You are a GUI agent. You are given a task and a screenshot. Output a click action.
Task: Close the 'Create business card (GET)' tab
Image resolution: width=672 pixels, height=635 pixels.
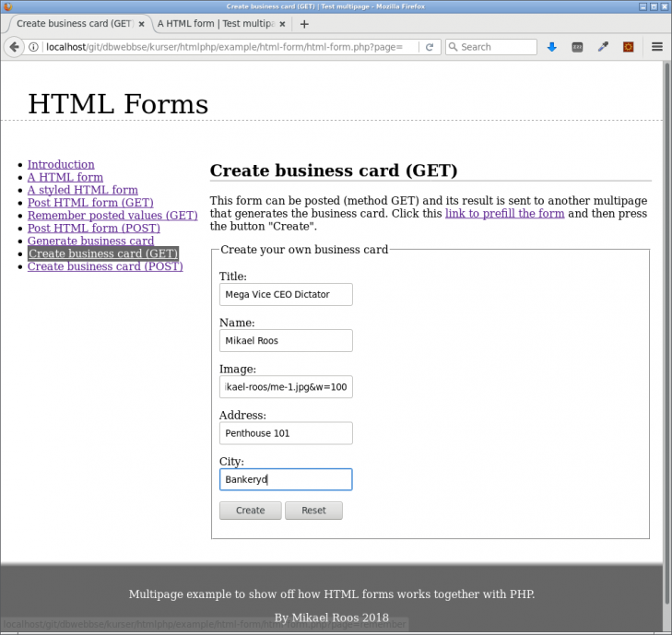[x=141, y=24]
